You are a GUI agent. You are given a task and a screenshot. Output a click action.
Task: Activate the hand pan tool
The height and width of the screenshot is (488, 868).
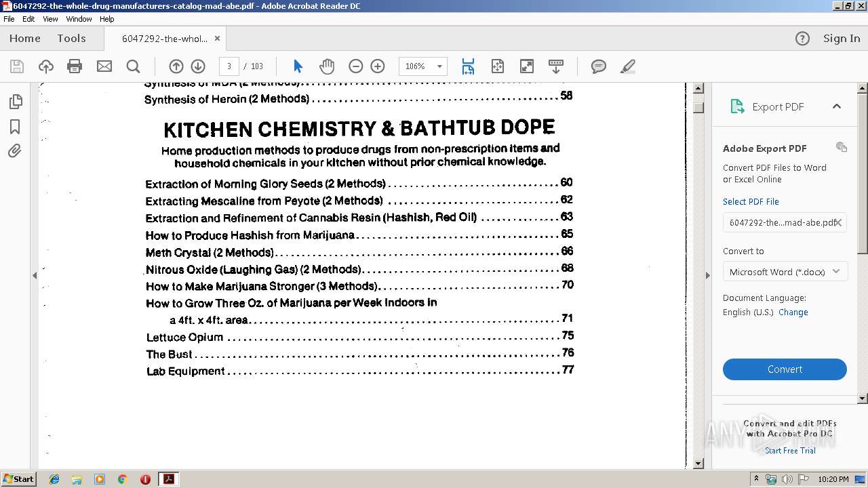327,66
